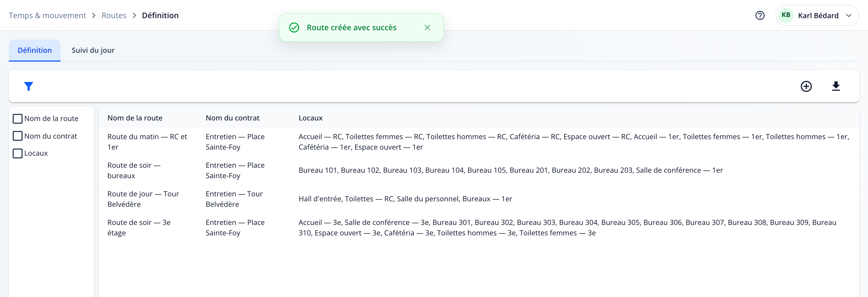868x297 pixels.
Task: Click locaux cell starting with Accueil — 3e
Action: (568, 228)
